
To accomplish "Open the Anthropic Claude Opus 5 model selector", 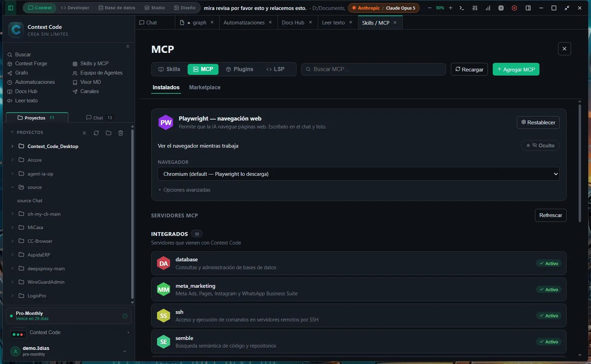I will click(x=383, y=8).
